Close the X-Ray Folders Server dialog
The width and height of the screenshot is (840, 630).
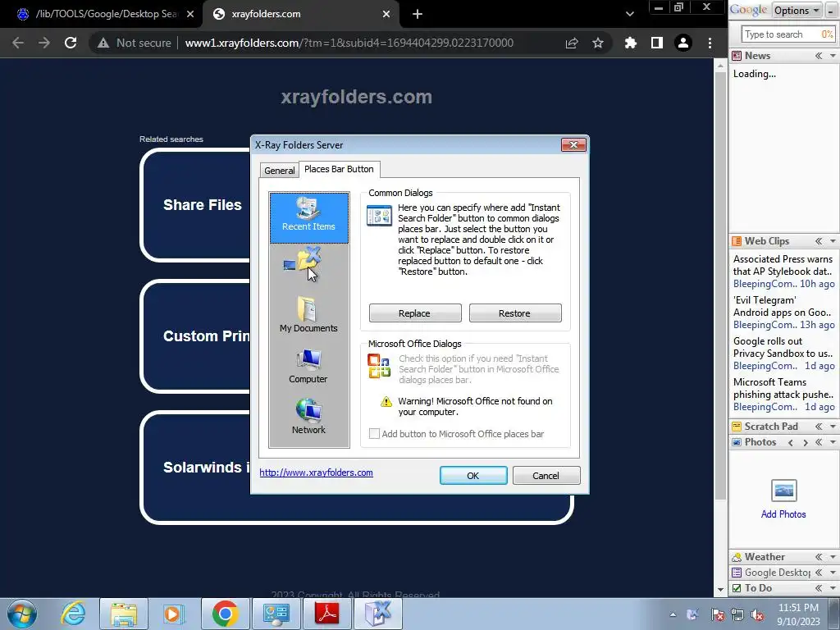tap(573, 144)
